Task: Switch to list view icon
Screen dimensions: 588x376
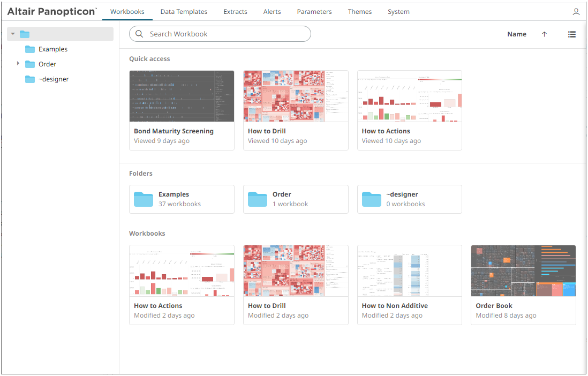Action: 572,34
